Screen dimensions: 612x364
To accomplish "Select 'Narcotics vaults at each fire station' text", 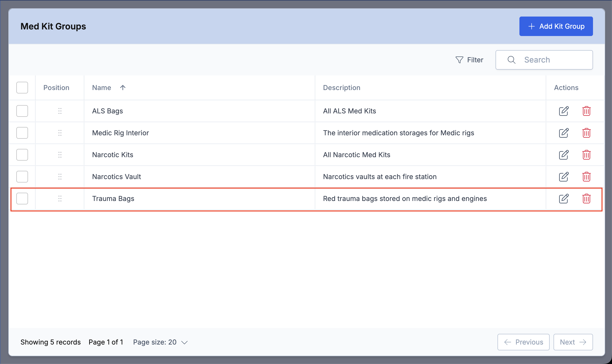I will coord(380,177).
